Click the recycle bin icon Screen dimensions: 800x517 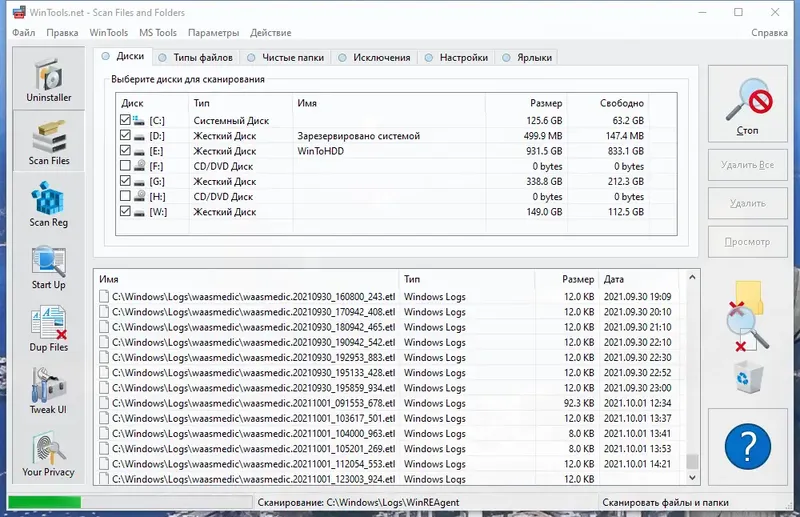click(x=747, y=377)
